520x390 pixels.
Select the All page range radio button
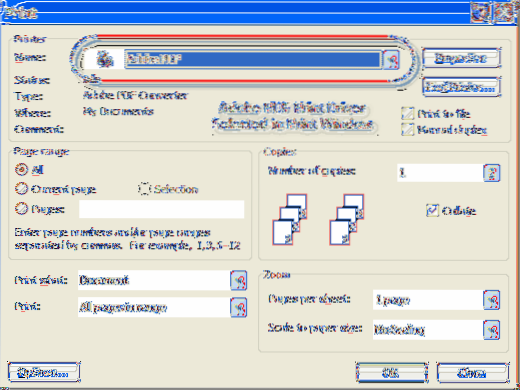(21, 170)
